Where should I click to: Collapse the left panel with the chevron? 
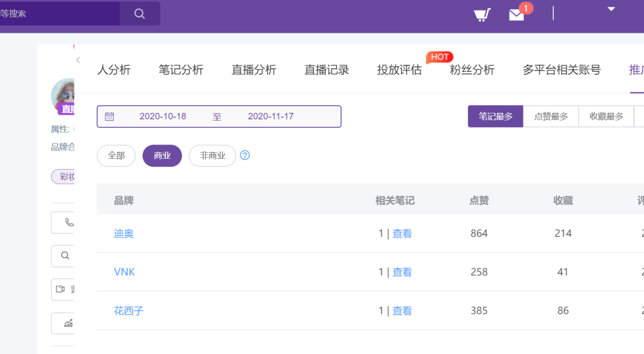point(78,60)
